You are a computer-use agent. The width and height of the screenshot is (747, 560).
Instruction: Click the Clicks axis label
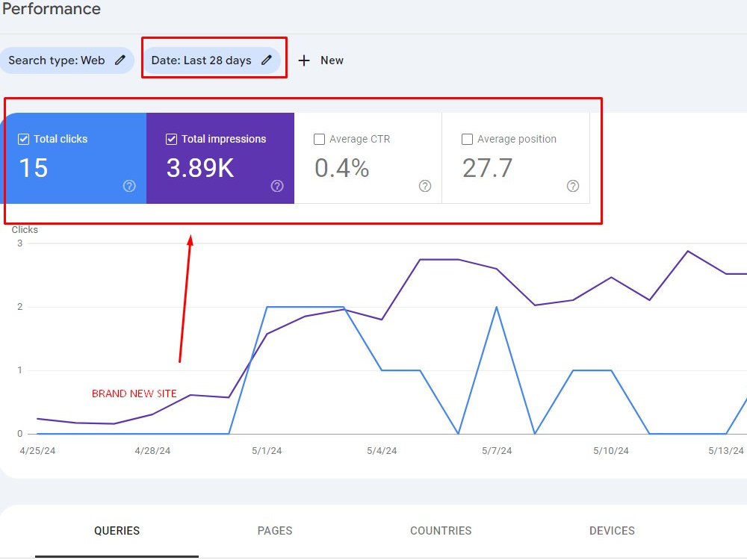click(x=25, y=229)
